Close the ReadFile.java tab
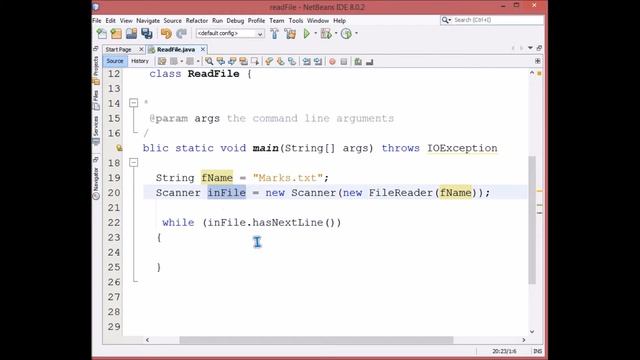Screen dimensions: 640x360 (x=202, y=49)
